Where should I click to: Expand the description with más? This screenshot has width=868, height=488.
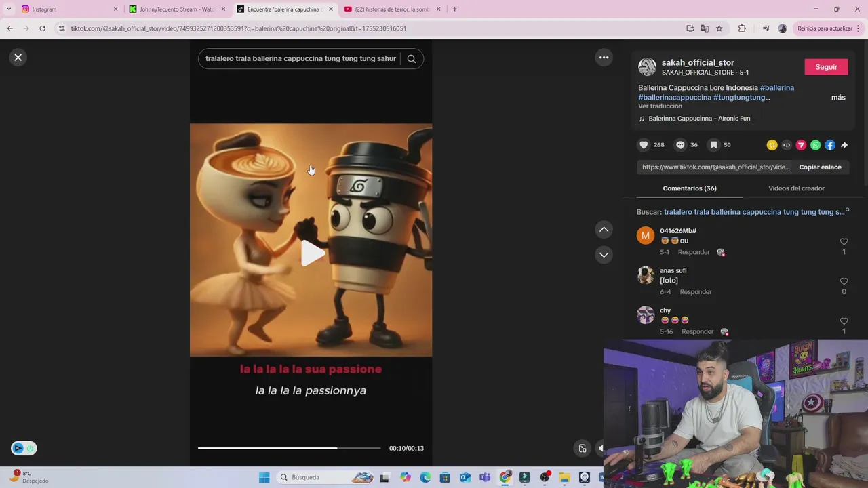[838, 98]
